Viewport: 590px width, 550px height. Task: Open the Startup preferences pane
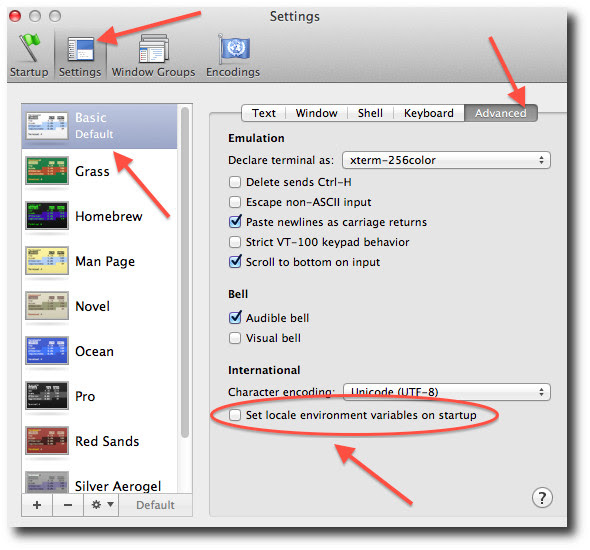(x=29, y=55)
